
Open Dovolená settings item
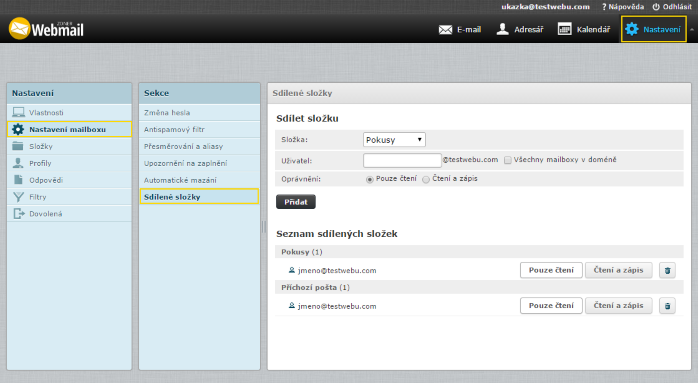click(69, 214)
